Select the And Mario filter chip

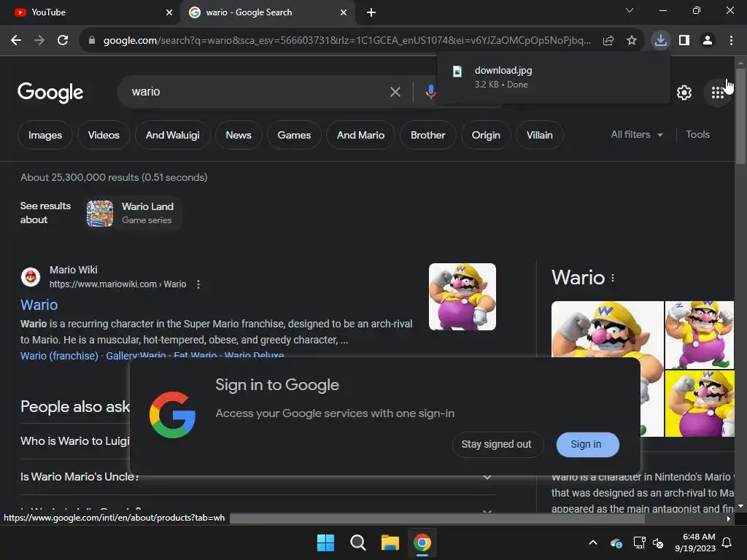360,135
